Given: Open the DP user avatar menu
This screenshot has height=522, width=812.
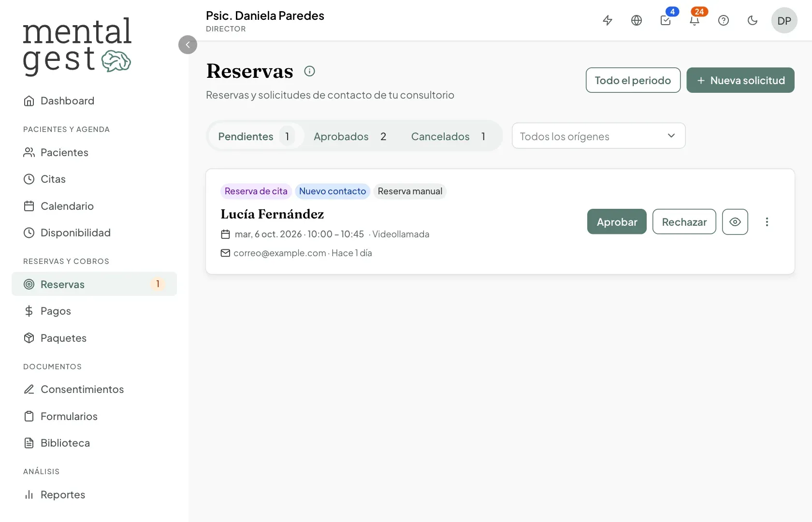Looking at the screenshot, I should pyautogui.click(x=784, y=20).
